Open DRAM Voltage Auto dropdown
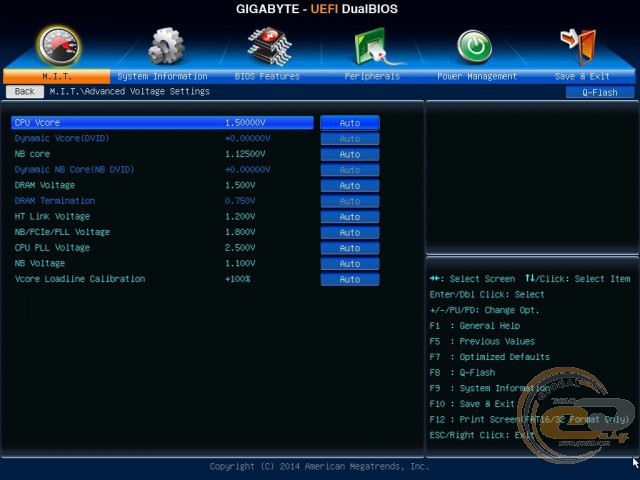This screenshot has width=640, height=480. tap(350, 186)
